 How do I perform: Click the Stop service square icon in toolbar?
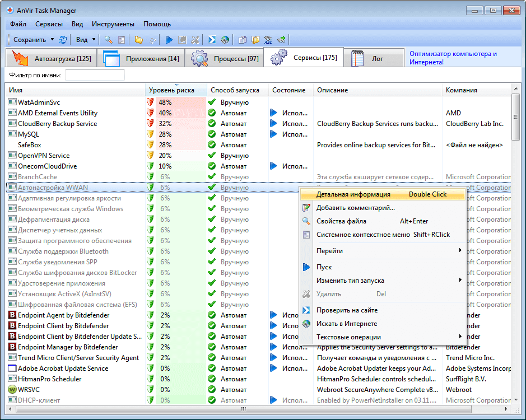182,40
